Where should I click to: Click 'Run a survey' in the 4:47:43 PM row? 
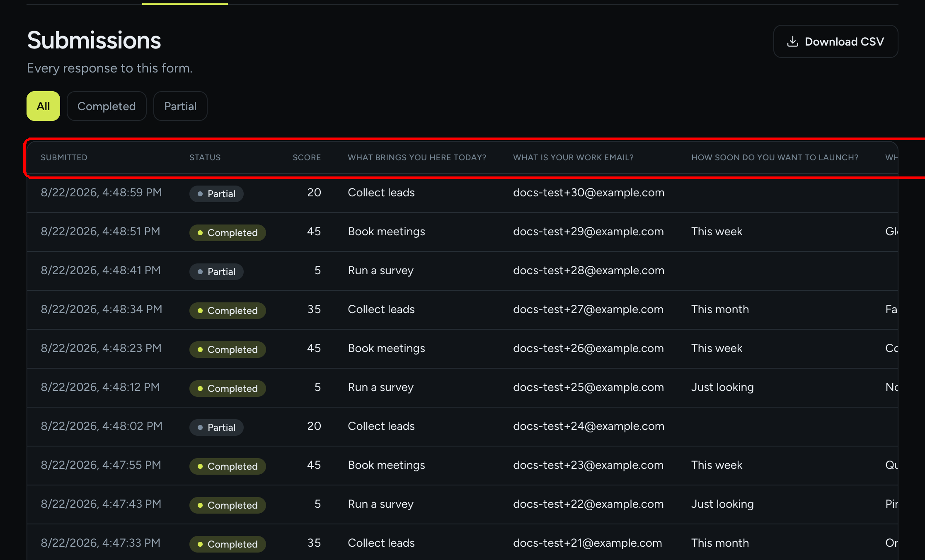[x=380, y=504]
